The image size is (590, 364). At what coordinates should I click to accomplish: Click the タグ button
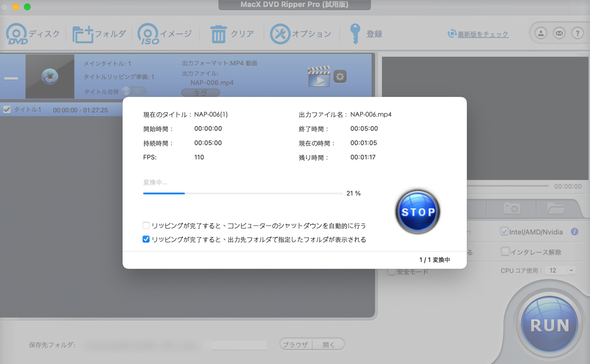[x=201, y=93]
